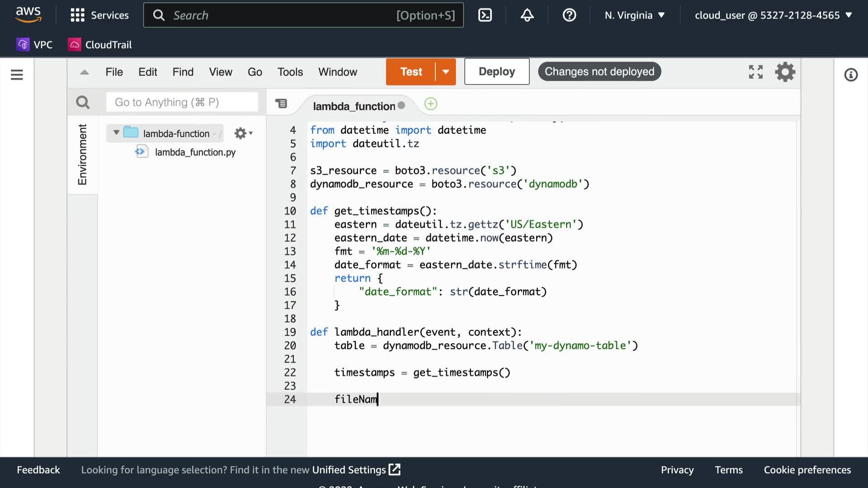868x488 pixels.
Task: Open editor preferences gear icon
Action: (x=785, y=72)
